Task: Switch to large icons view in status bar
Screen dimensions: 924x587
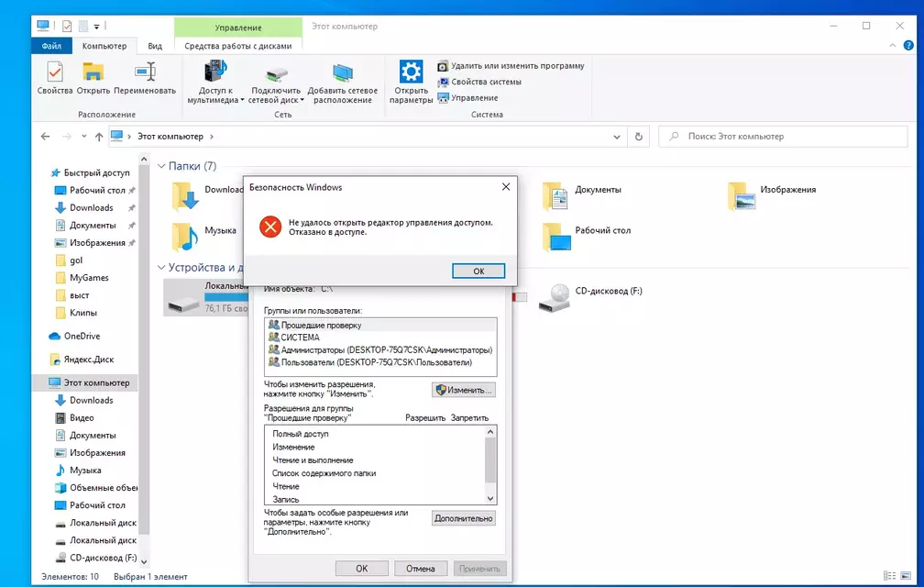Action: point(905,576)
